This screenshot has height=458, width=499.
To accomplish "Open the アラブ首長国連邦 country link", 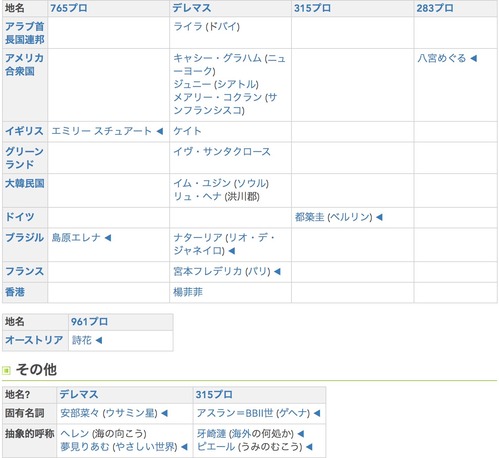I will 25,33.
